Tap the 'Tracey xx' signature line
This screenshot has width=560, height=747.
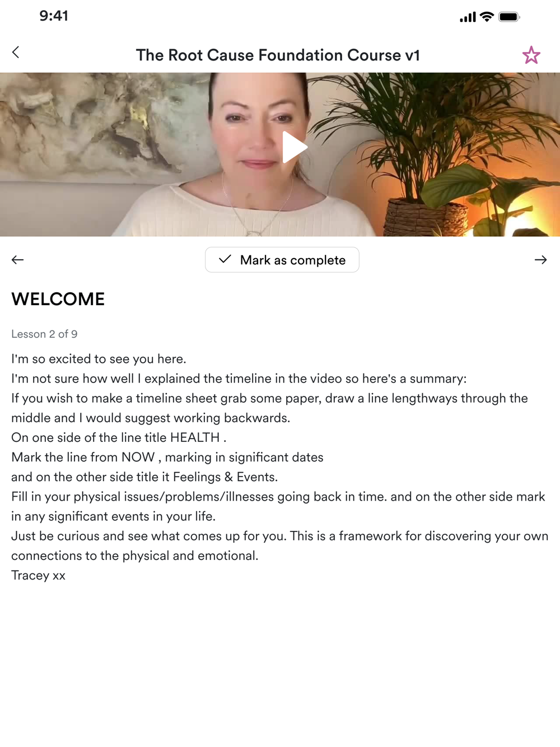(39, 576)
